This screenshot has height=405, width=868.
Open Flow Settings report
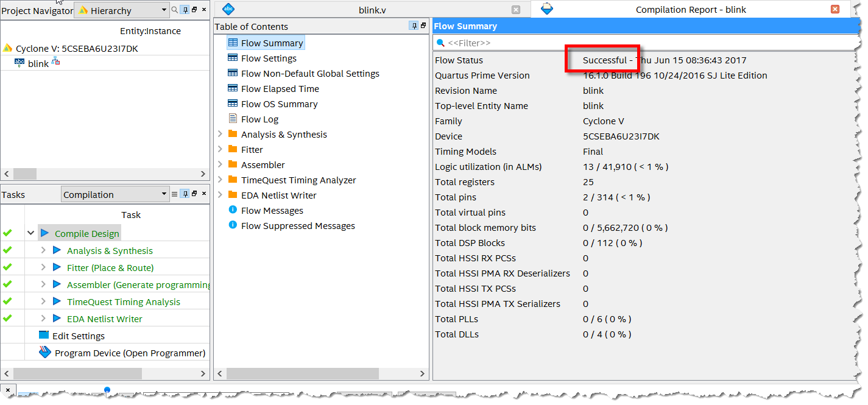coord(269,58)
